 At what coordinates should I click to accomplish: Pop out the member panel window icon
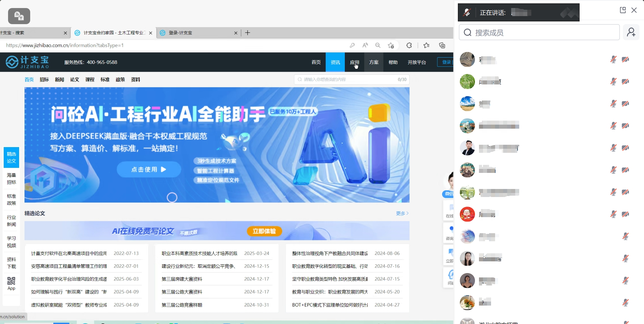coord(623,10)
